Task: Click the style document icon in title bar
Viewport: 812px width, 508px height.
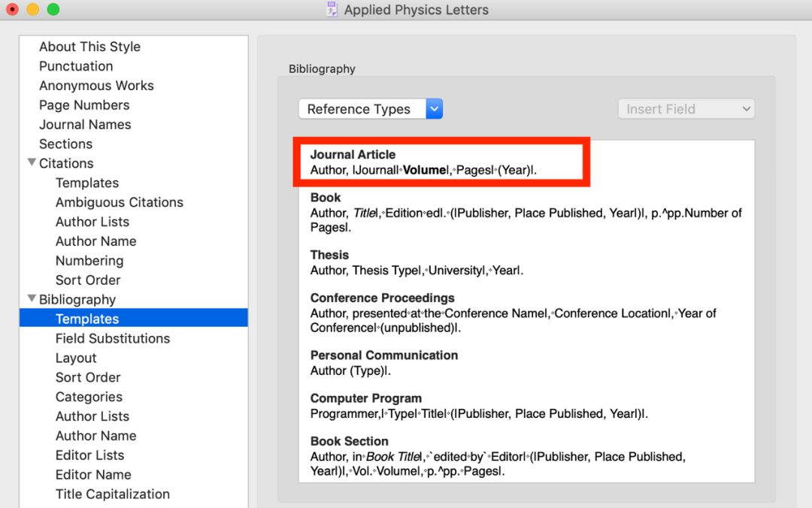Action: coord(332,10)
